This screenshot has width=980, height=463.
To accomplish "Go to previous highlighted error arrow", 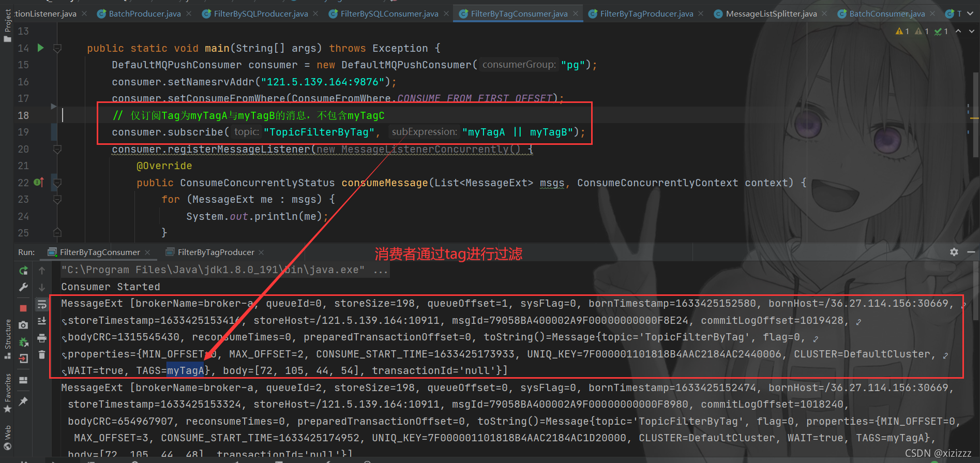I will 958,32.
